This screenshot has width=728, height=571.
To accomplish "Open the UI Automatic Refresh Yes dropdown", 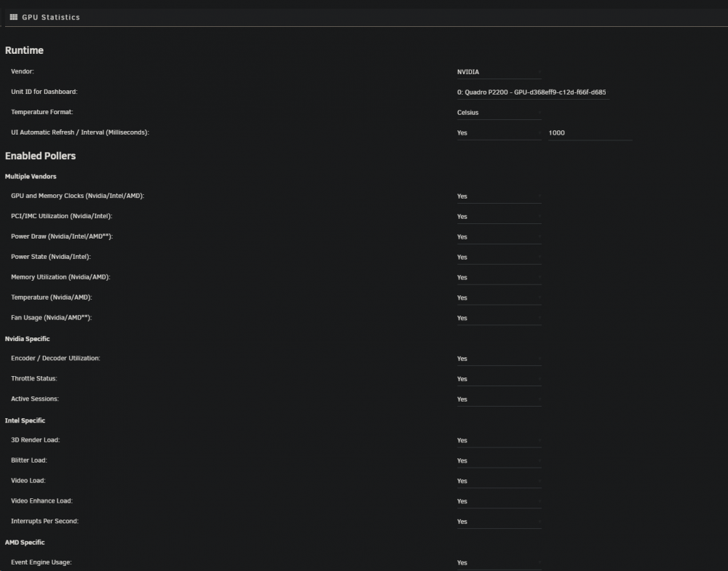I will click(x=499, y=133).
